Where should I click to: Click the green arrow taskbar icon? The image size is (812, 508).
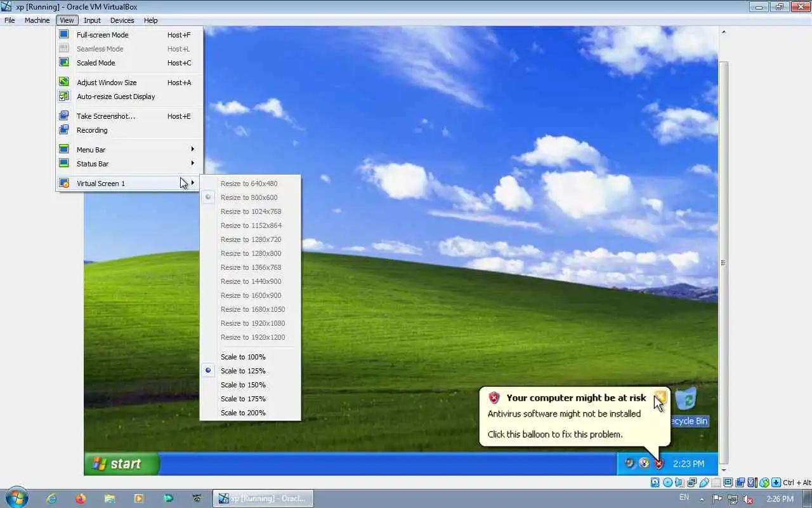(x=168, y=498)
